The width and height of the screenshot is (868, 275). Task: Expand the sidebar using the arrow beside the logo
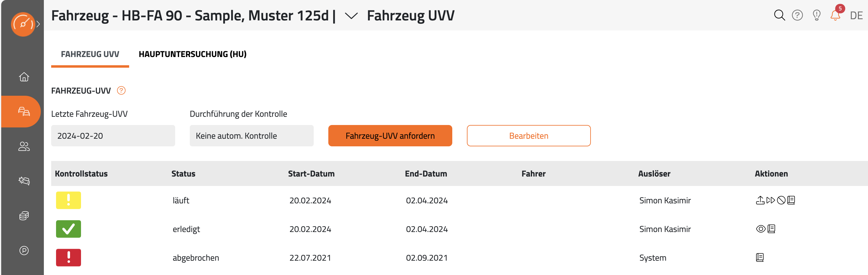(x=38, y=24)
